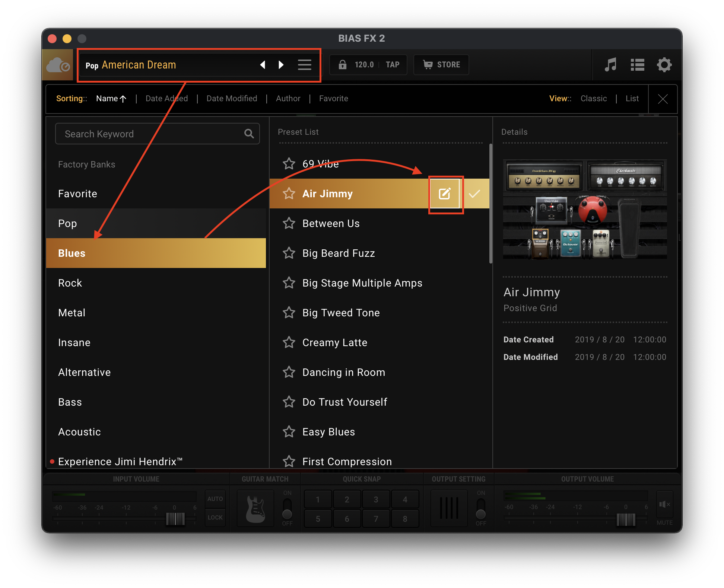Toggle the input AUTO button
The height and width of the screenshot is (588, 724).
pos(215,499)
